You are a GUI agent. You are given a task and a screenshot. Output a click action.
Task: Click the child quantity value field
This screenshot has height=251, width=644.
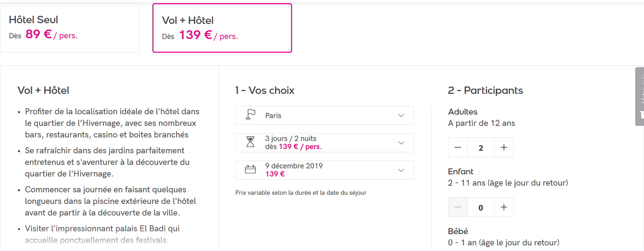tap(481, 207)
